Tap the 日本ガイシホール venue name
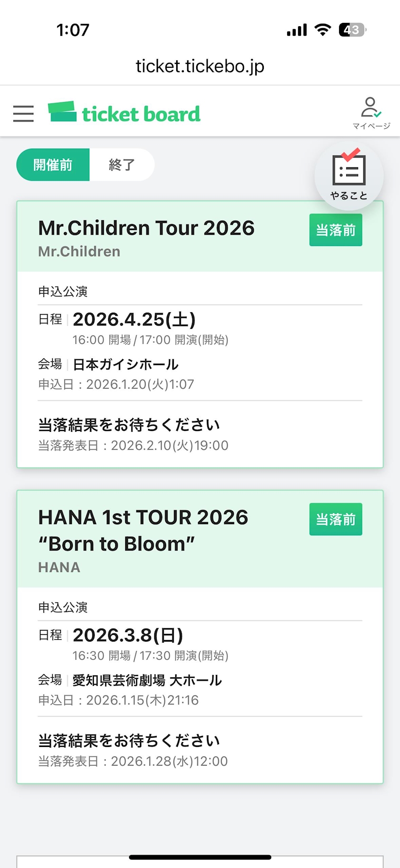 (x=126, y=365)
